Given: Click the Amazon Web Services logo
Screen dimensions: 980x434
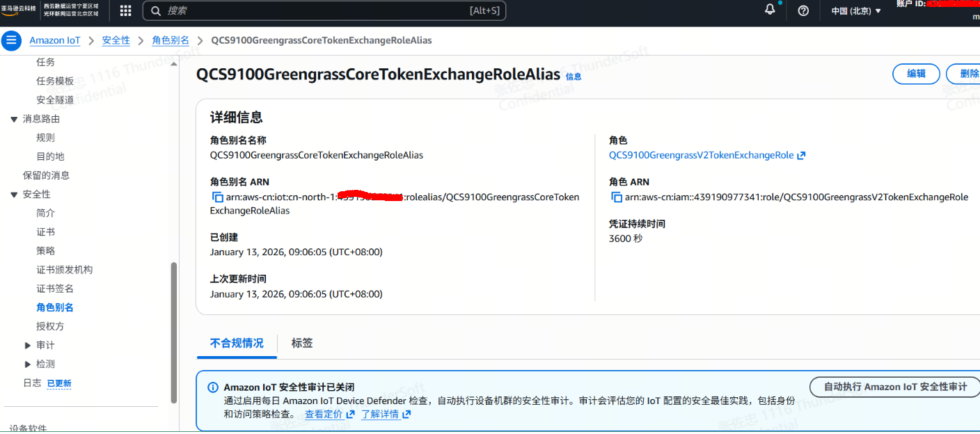Looking at the screenshot, I should click(x=19, y=10).
